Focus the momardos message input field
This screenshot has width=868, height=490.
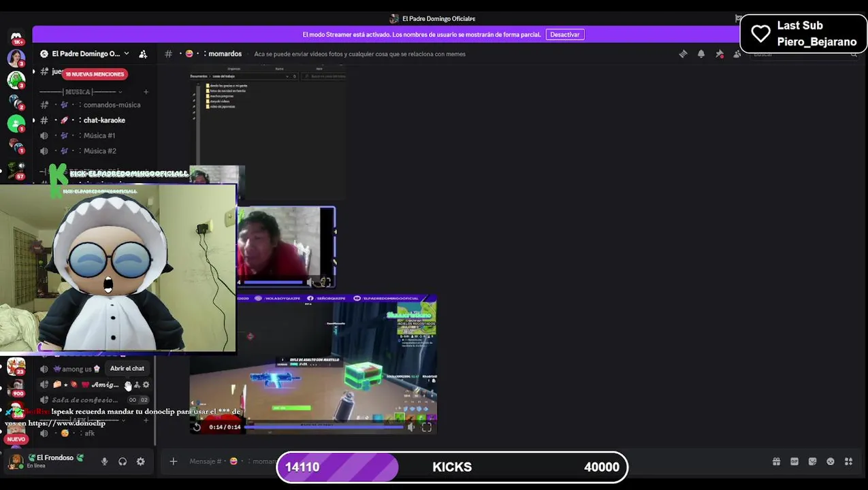coord(233,461)
